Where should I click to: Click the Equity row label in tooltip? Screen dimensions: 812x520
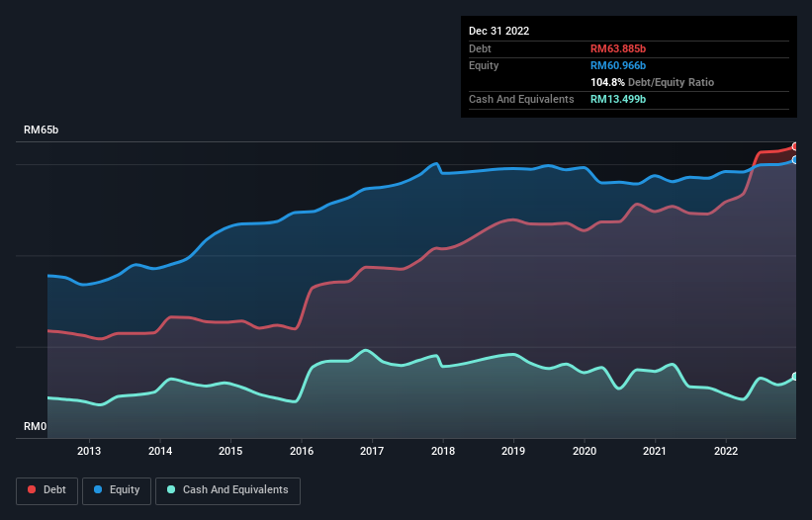(484, 65)
